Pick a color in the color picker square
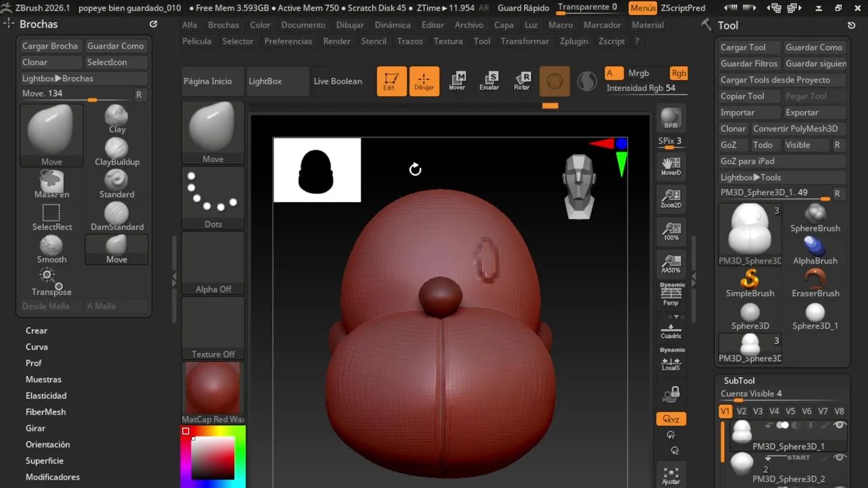This screenshot has height=488, width=868. point(213,457)
